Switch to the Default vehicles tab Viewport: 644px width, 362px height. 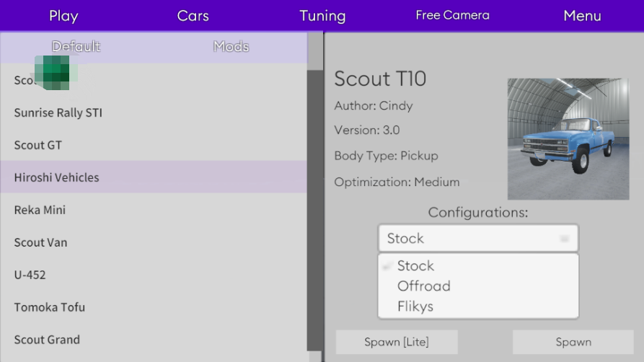tap(76, 47)
